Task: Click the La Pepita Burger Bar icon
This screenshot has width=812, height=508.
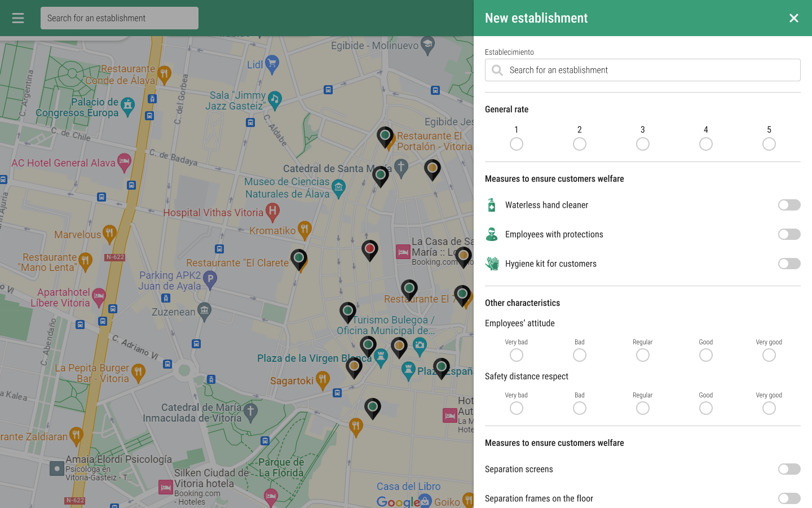Action: coord(138,373)
